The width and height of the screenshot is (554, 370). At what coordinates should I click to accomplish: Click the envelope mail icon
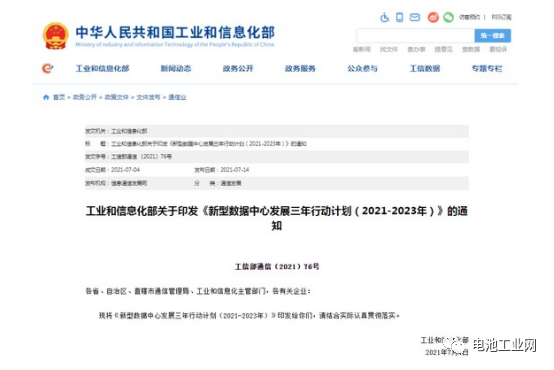(x=415, y=17)
